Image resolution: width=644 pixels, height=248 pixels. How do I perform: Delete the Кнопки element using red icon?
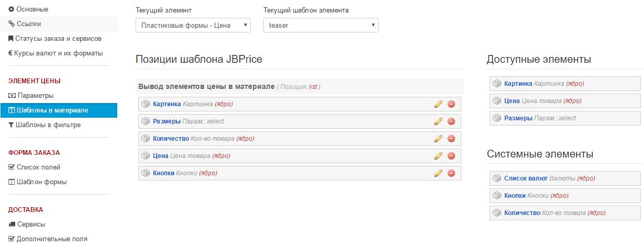pyautogui.click(x=451, y=173)
